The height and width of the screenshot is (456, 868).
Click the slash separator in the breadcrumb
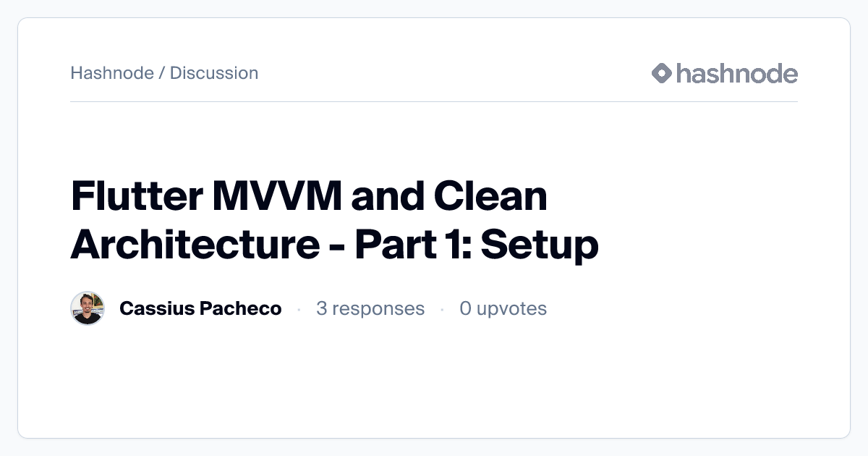162,73
